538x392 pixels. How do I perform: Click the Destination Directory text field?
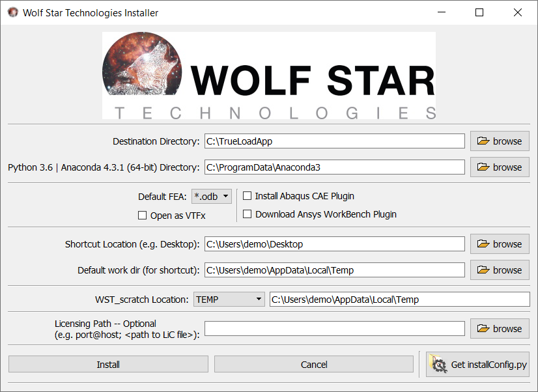tap(334, 141)
